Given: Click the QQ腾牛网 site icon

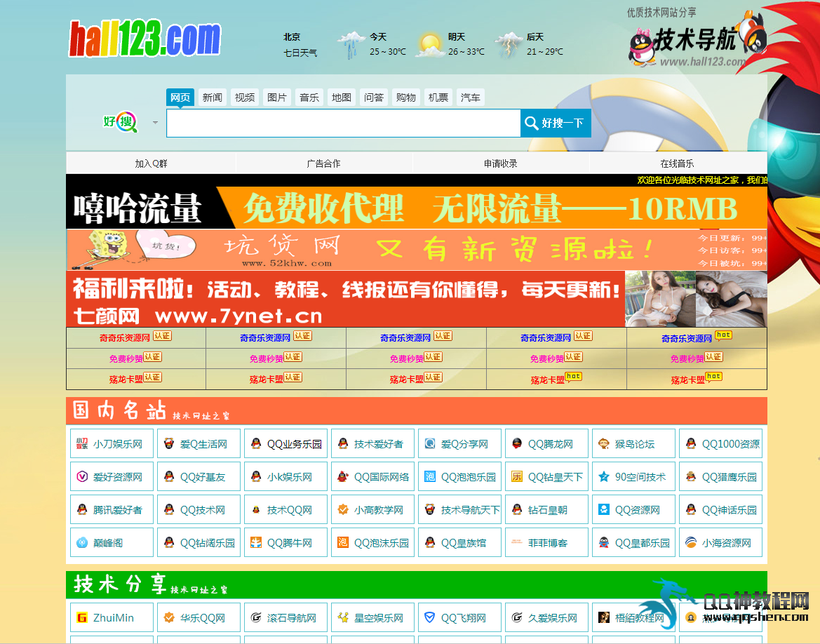Looking at the screenshot, I should coord(256,542).
